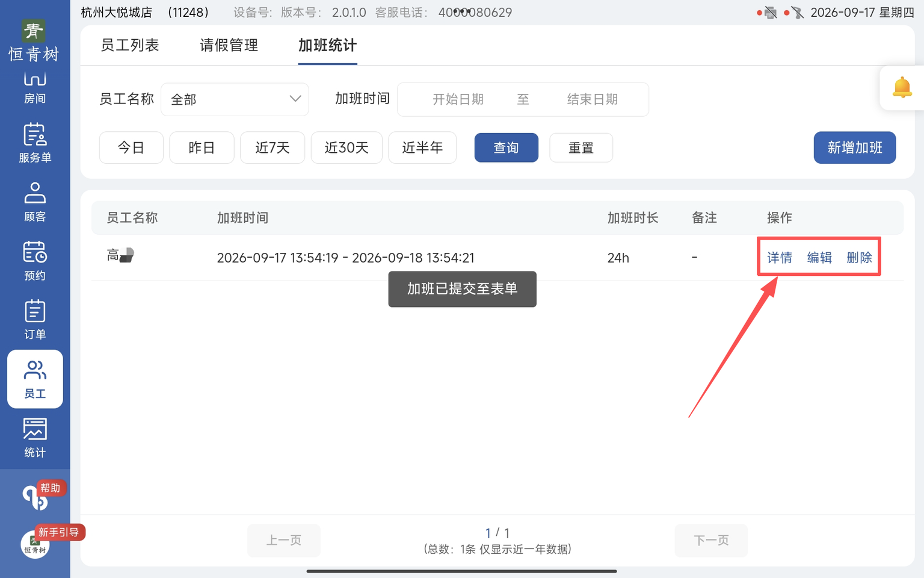Click the date 2026-09-17 星期四 in top bar
This screenshot has height=578, width=924.
862,13
